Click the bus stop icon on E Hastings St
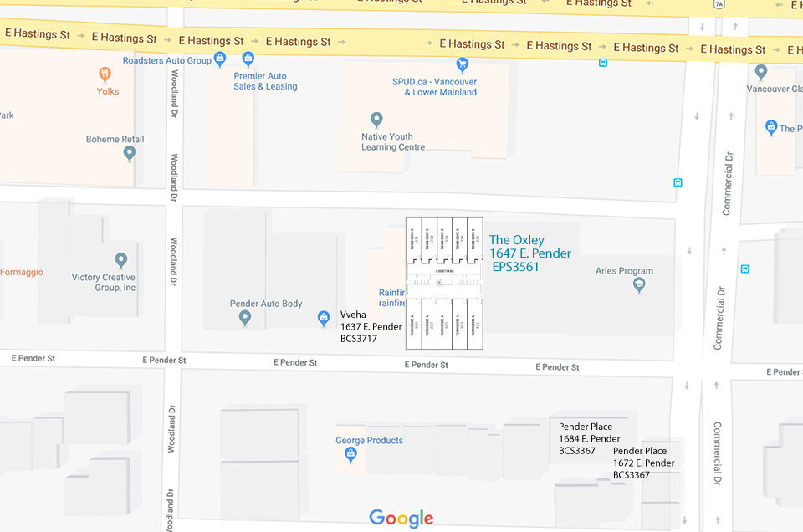Viewport: 803px width, 532px height. pyautogui.click(x=603, y=63)
